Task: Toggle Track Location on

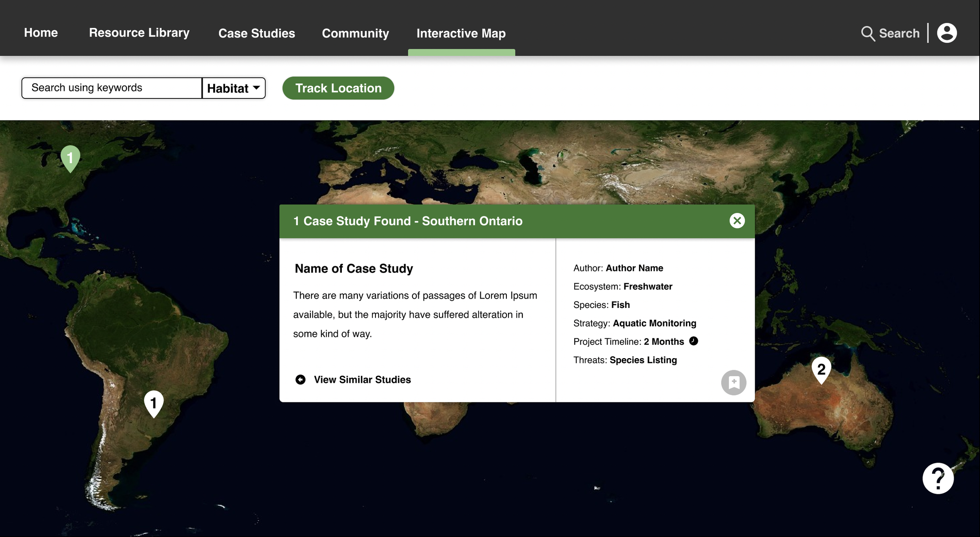Action: click(338, 88)
